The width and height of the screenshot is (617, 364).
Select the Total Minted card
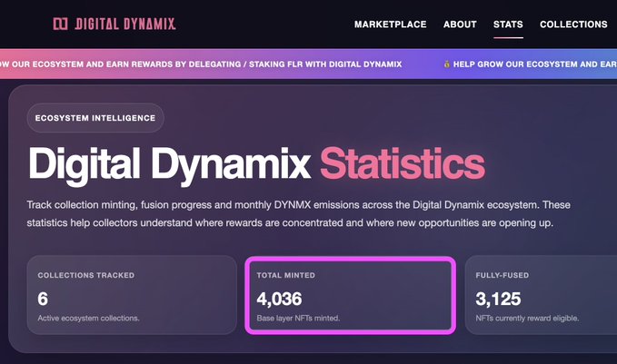pyautogui.click(x=351, y=295)
